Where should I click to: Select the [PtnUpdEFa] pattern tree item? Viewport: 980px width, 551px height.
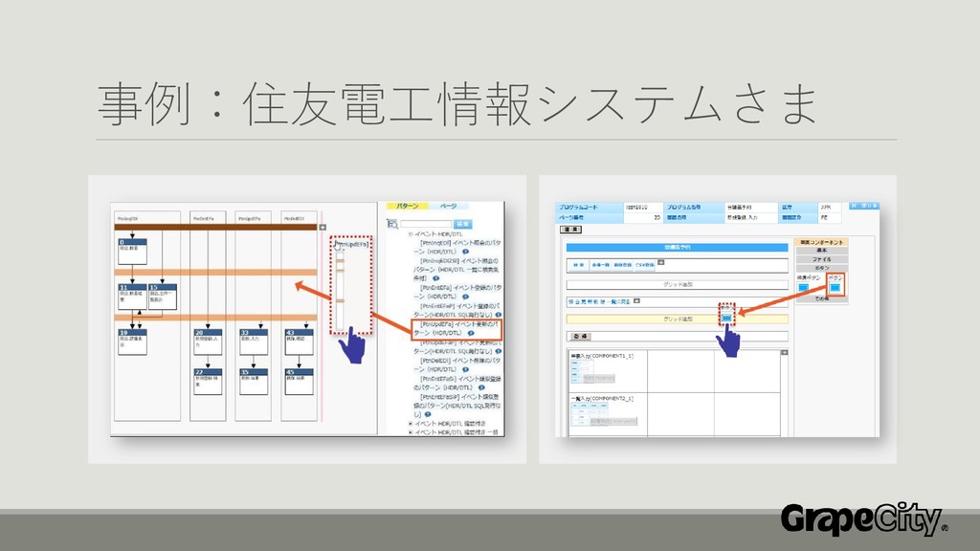tap(457, 329)
